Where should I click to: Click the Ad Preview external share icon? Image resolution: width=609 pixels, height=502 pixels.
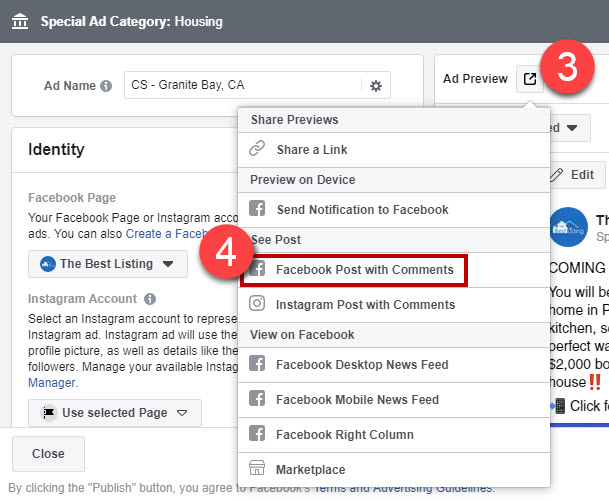[x=529, y=79]
